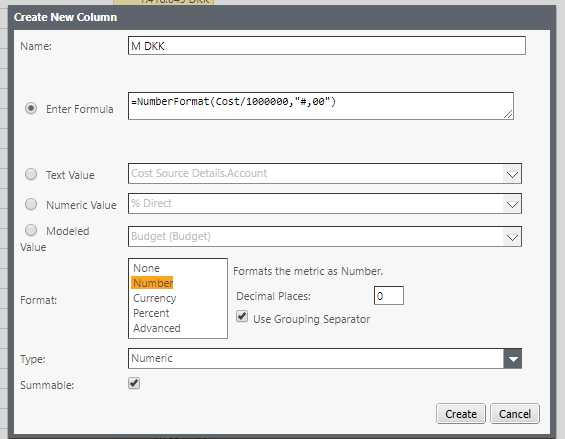Choose the Numeric Value radio option

[x=31, y=204]
